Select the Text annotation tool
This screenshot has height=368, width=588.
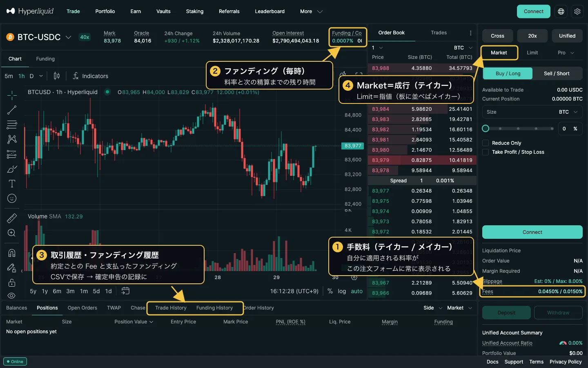pos(12,184)
